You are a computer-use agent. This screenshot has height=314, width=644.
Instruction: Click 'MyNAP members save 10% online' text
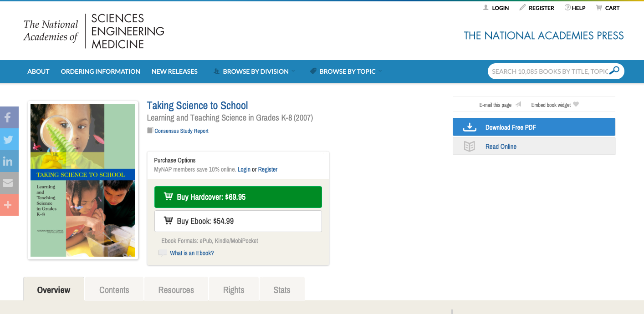tap(195, 169)
